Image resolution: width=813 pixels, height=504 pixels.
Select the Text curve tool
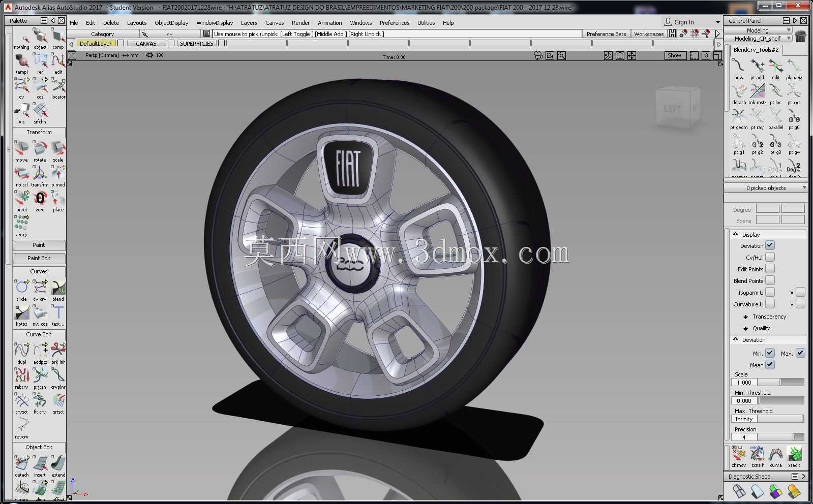click(x=58, y=315)
